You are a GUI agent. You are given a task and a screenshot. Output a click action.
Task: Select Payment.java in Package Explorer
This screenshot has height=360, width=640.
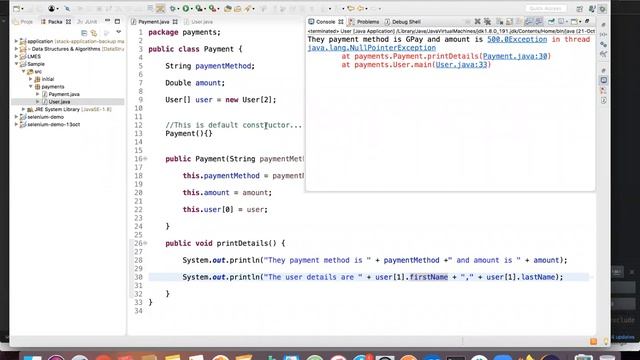[64, 94]
